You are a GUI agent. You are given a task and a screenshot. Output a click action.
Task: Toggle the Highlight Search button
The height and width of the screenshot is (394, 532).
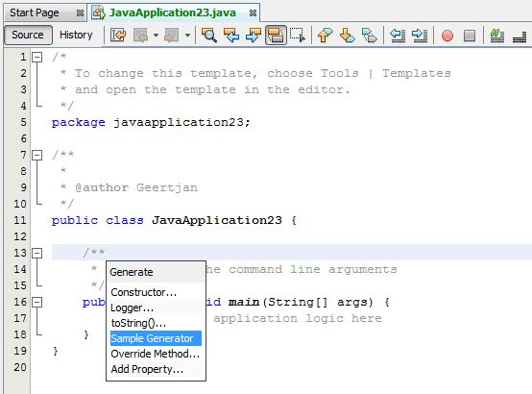pos(276,35)
